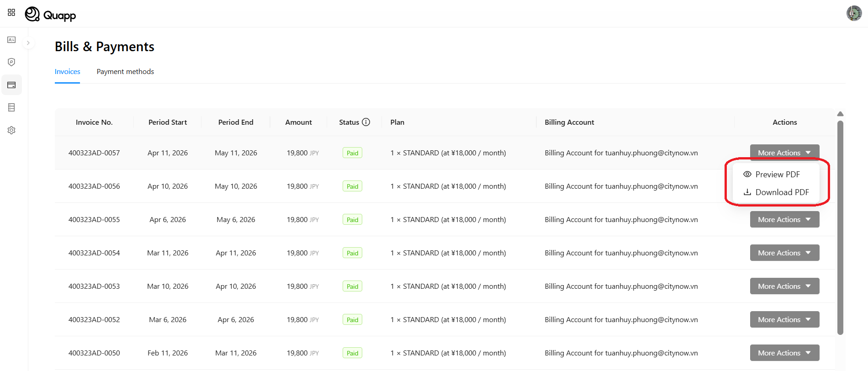Open the server list sidebar icon
Screen dimensions: 868x371
click(x=11, y=107)
